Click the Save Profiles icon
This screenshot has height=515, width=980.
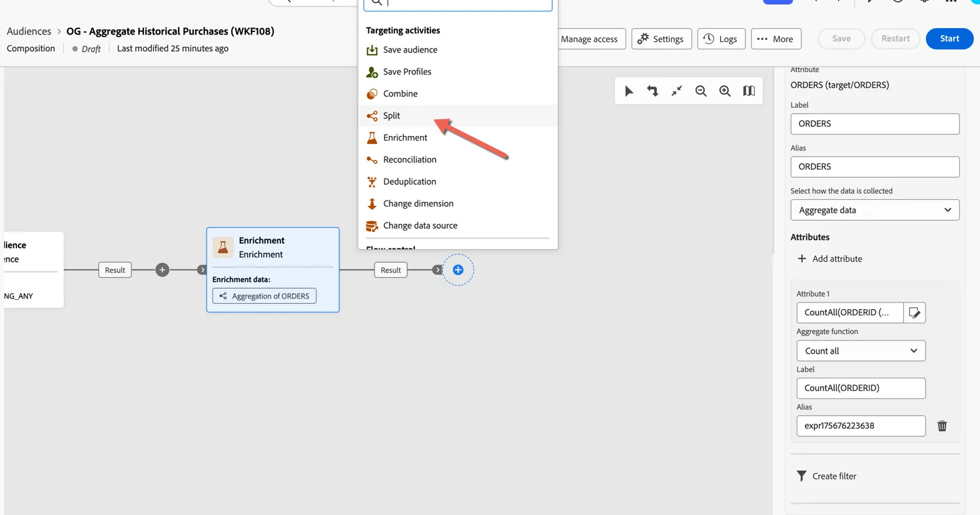(x=372, y=72)
